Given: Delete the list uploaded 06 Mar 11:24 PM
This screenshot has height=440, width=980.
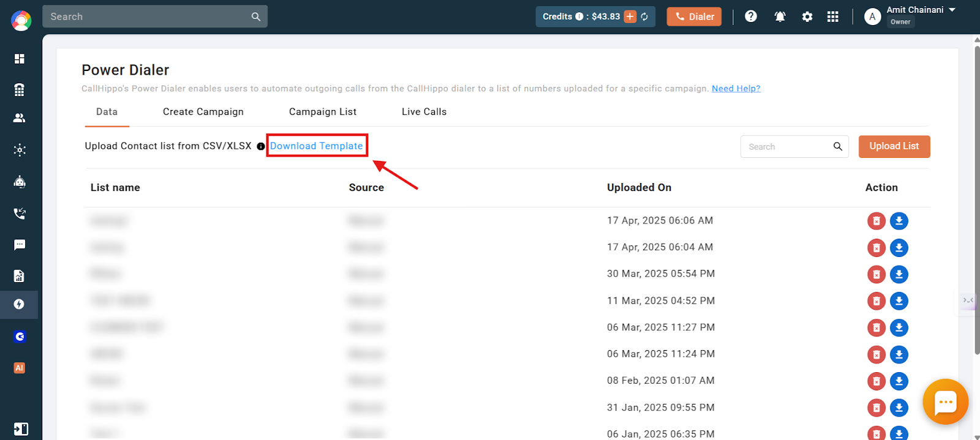Looking at the screenshot, I should coord(876,354).
